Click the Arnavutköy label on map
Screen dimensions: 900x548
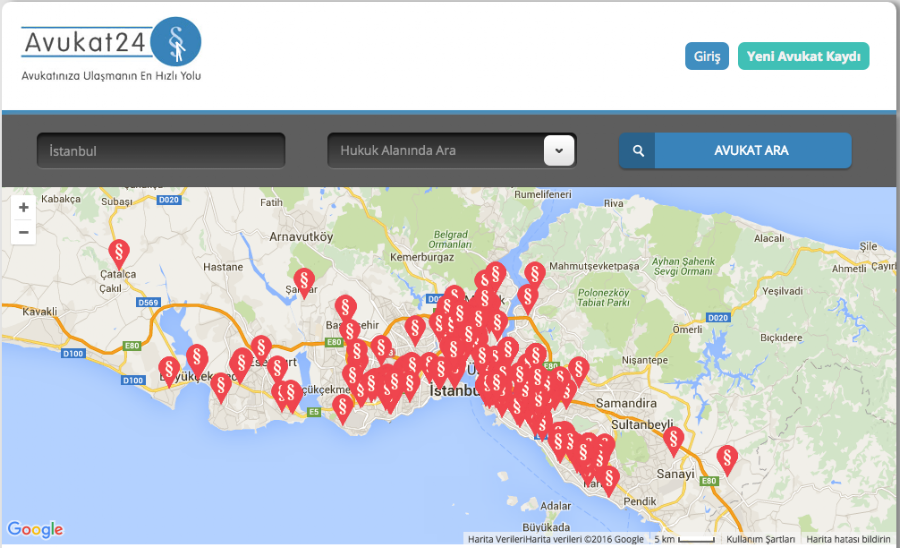click(301, 236)
